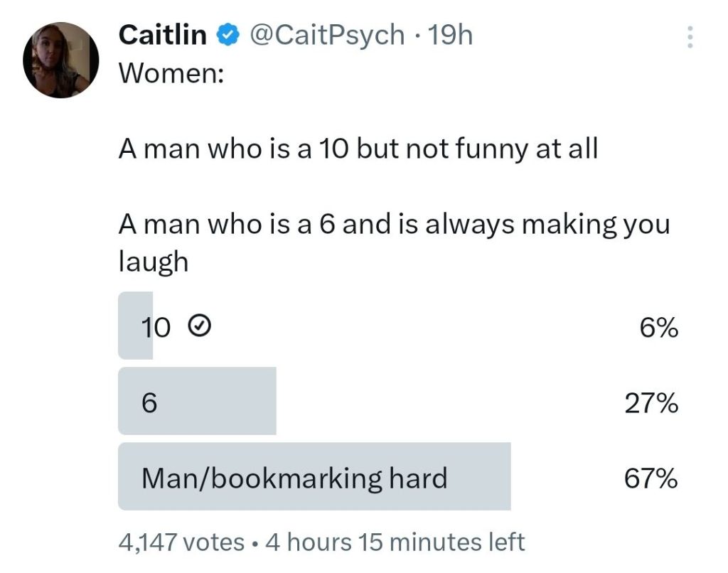Viewport: 728px width, 573px height.
Task: Click the "Women:" tweet text line
Action: (171, 73)
